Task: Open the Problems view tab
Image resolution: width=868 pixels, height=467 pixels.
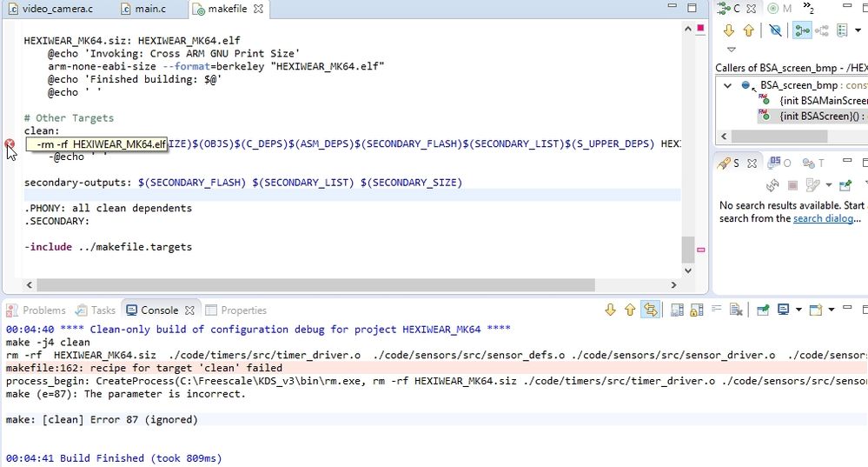Action: pyautogui.click(x=36, y=310)
